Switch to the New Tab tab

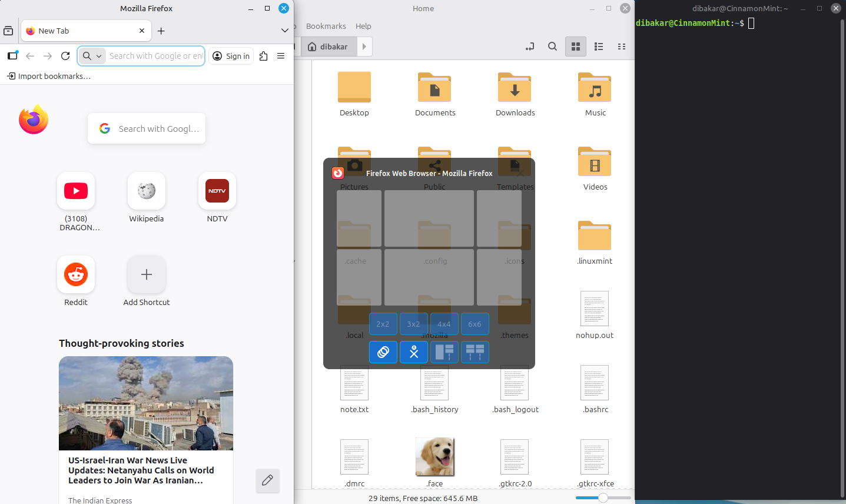coord(86,31)
